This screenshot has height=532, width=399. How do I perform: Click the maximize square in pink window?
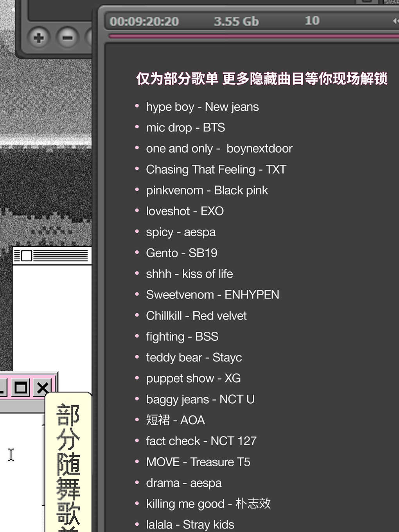pos(21,388)
